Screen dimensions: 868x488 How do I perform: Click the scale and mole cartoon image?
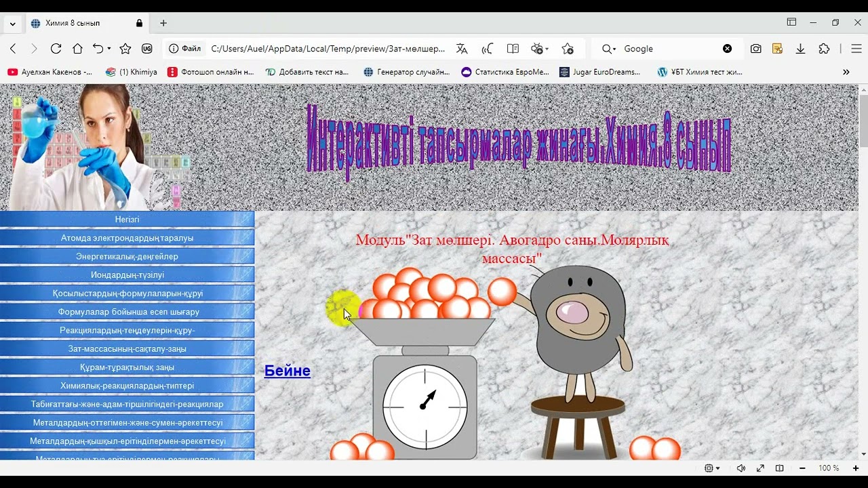coord(505,363)
